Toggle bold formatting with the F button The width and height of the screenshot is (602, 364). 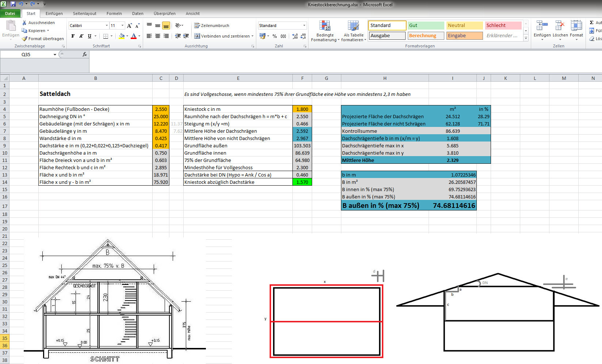coord(73,36)
